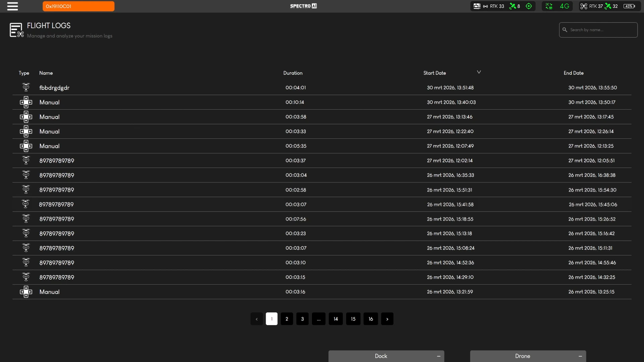
Task: Click the controller icon on first Manual row
Action: 26,102
